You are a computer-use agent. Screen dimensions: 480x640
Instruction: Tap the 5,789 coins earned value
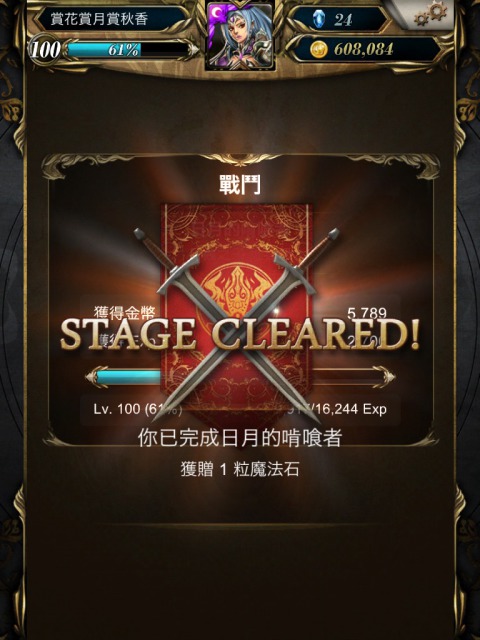pyautogui.click(x=367, y=313)
